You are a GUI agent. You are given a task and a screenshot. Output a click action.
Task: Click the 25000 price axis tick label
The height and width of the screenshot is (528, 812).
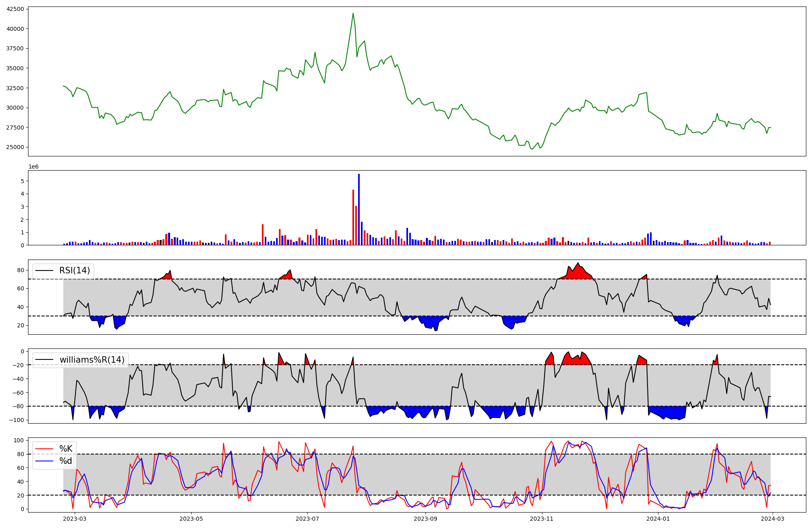click(x=15, y=147)
